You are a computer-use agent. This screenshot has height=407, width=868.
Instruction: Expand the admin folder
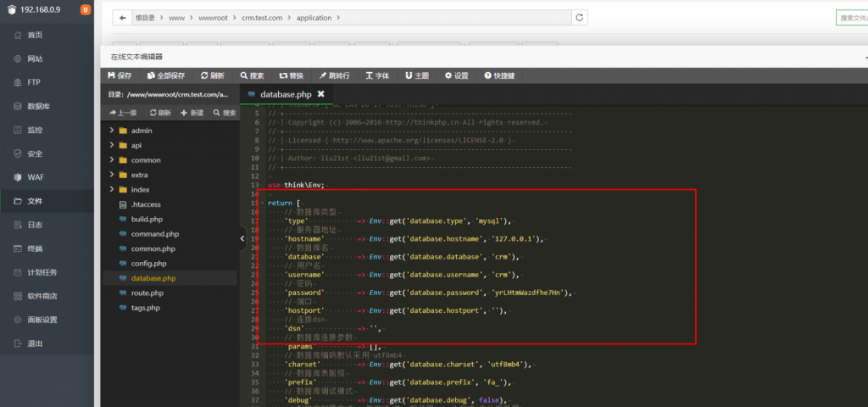pos(141,131)
